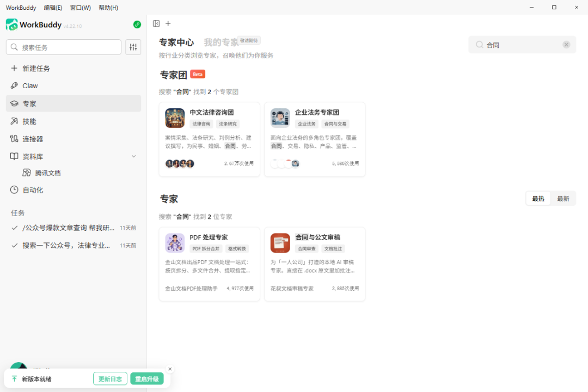Focus the 搜索任务 input field

pos(64,47)
